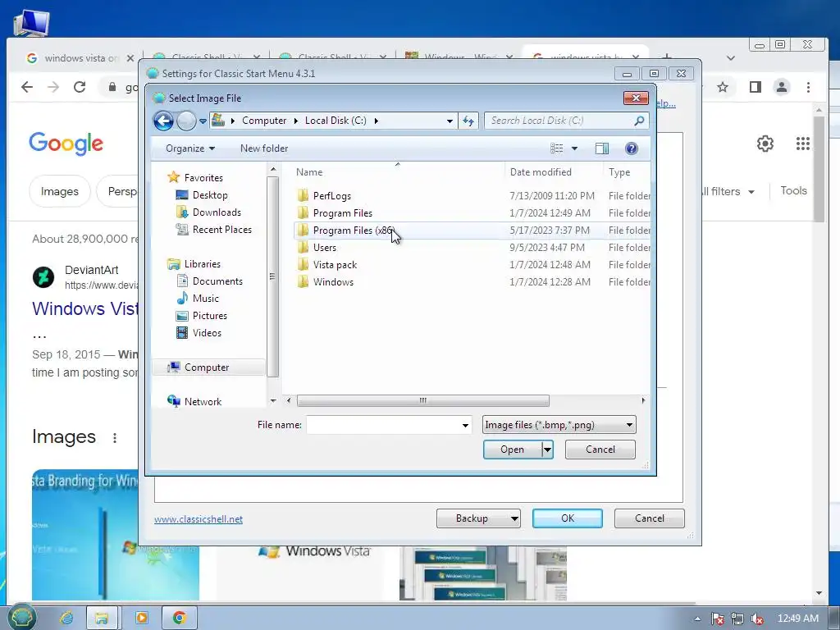Image resolution: width=840 pixels, height=630 pixels.
Task: Select Computer in navigation pane
Action: [x=206, y=367]
